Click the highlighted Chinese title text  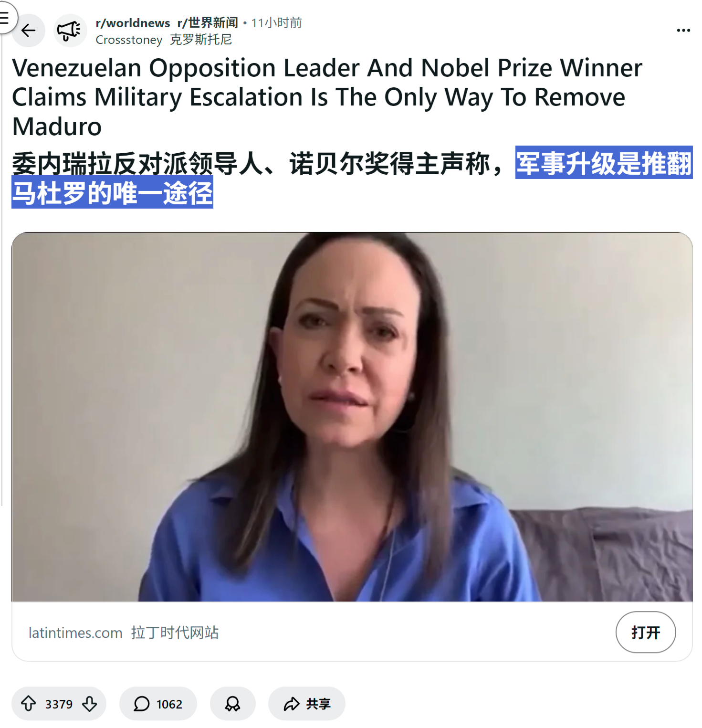(x=352, y=178)
